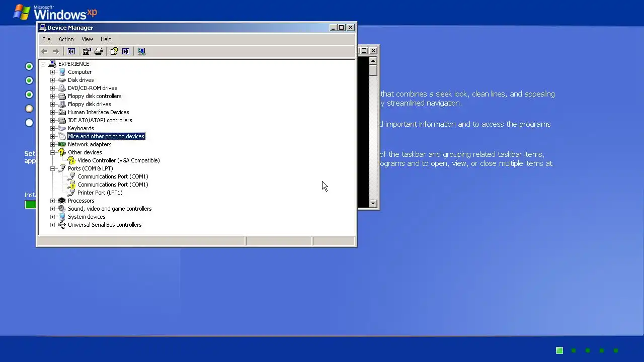644x362 pixels.
Task: Click the System devices icon
Action: (62, 217)
